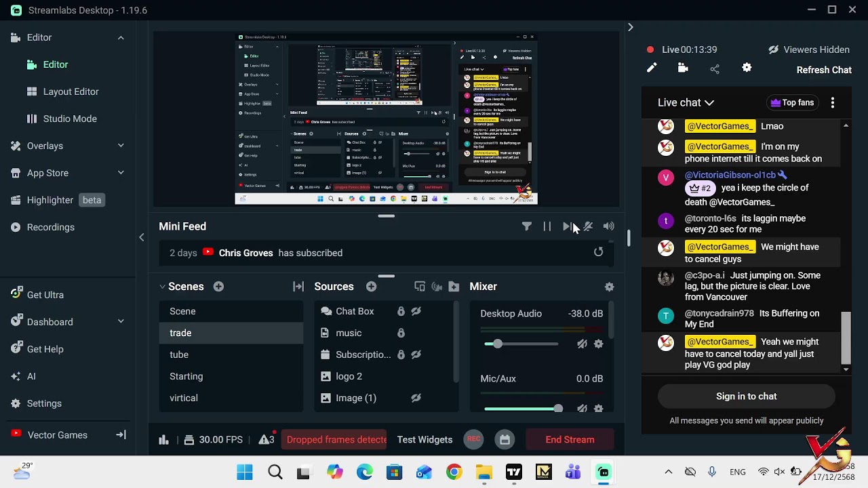Click Refresh Chat

coord(824,70)
